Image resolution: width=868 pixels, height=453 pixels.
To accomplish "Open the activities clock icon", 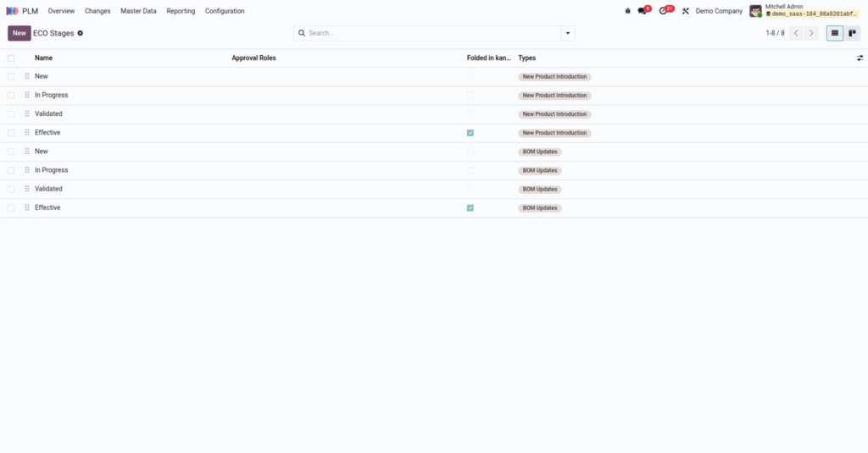I will coord(663,11).
